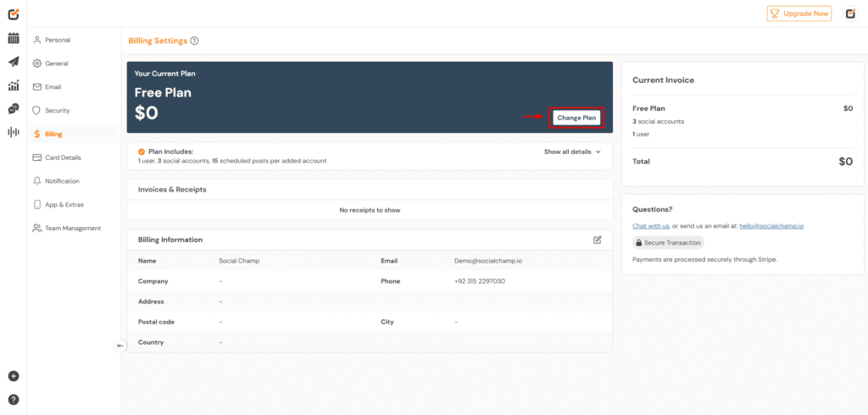Open the calendar icon in left rail
868x415 pixels.
pyautogui.click(x=14, y=38)
